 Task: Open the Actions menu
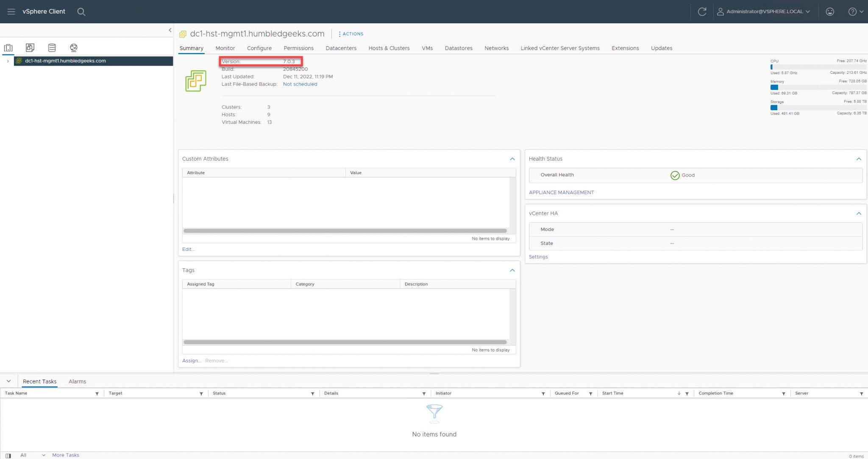(351, 33)
